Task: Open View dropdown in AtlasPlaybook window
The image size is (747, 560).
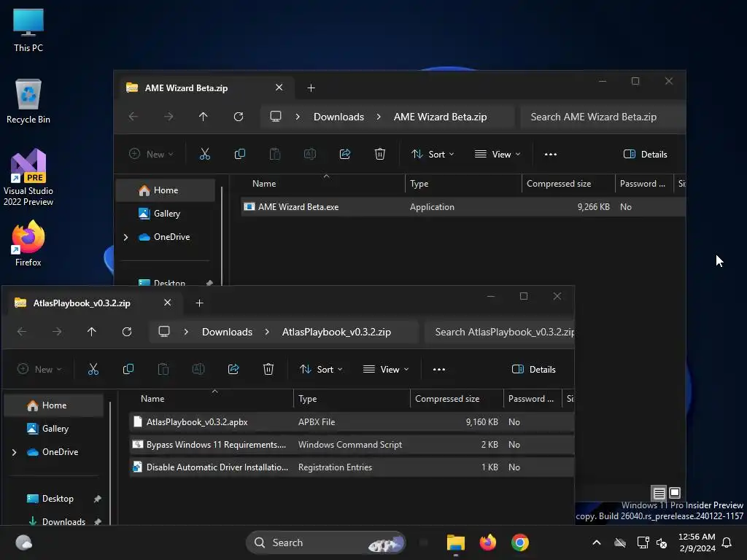Action: pyautogui.click(x=386, y=370)
